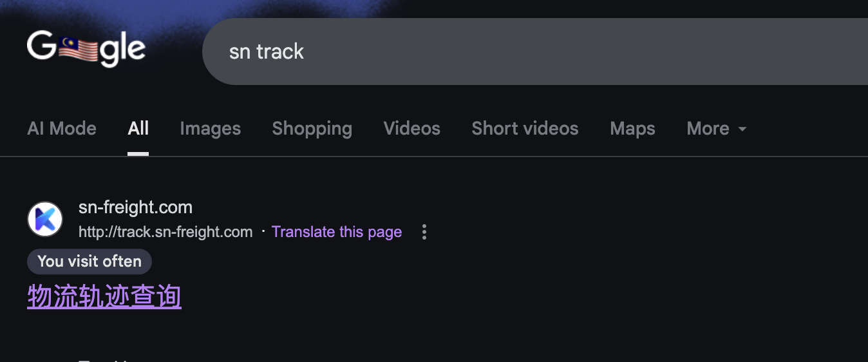The height and width of the screenshot is (362, 868).
Task: Open the Maps tab
Action: [633, 129]
